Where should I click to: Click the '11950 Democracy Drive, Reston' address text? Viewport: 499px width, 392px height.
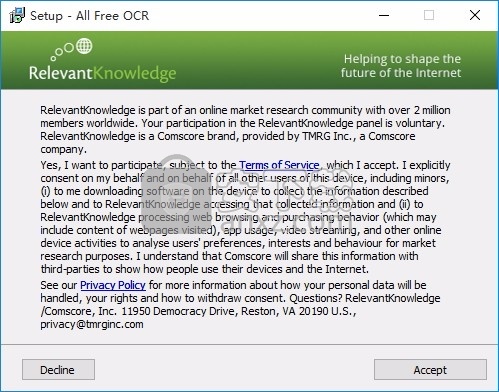pyautogui.click(x=197, y=311)
